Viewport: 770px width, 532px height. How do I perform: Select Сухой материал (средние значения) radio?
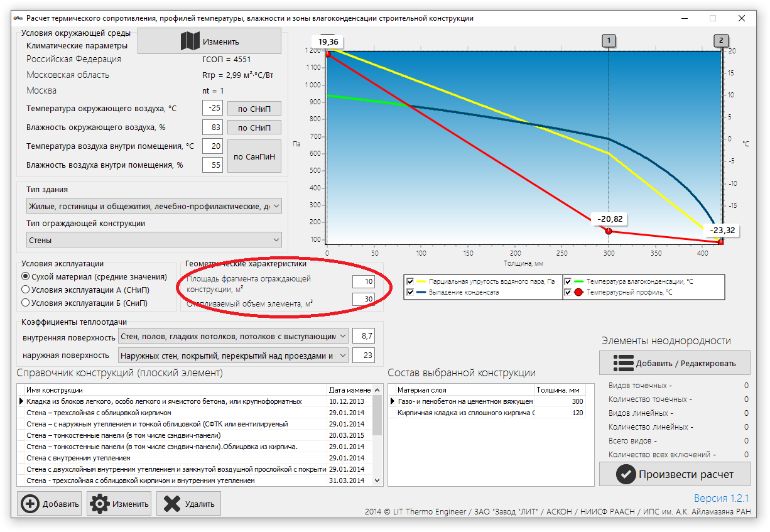(26, 276)
